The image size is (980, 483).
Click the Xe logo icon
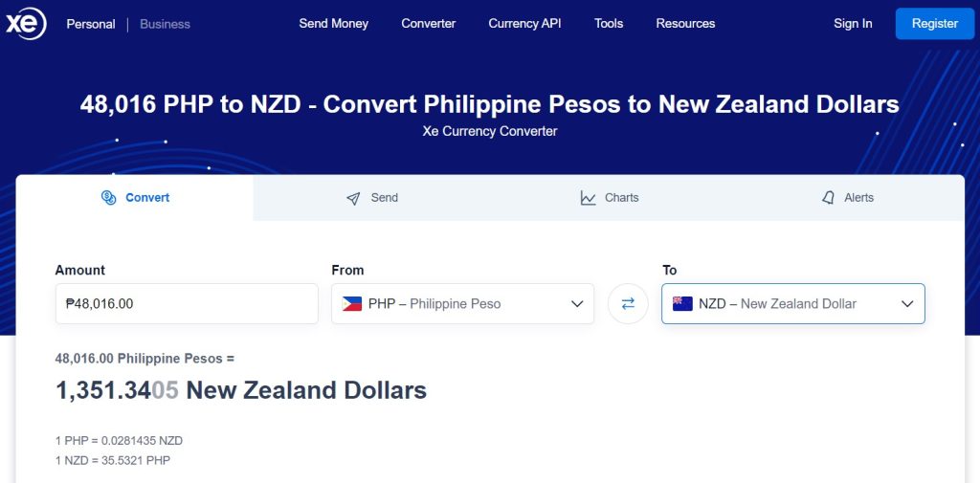[26, 24]
